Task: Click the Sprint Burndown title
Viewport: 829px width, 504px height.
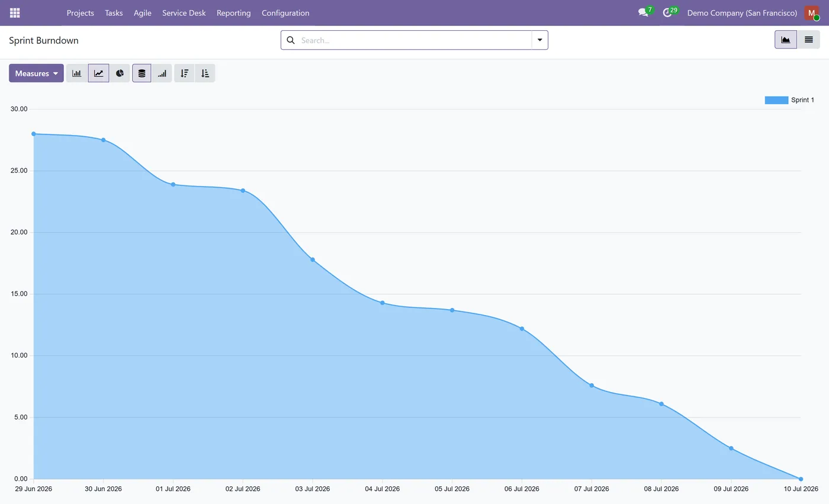Action: pos(44,40)
